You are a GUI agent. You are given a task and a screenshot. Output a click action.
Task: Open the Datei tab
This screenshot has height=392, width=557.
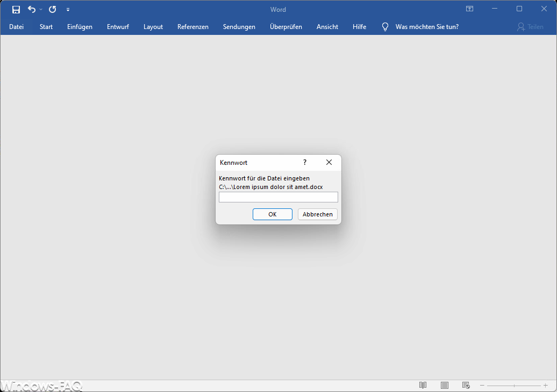16,27
